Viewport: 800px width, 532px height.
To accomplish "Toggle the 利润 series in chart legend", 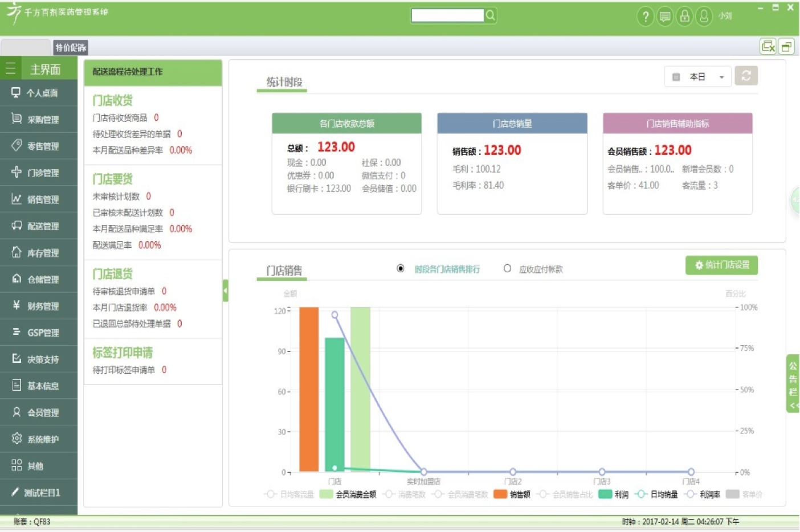I will 613,494.
